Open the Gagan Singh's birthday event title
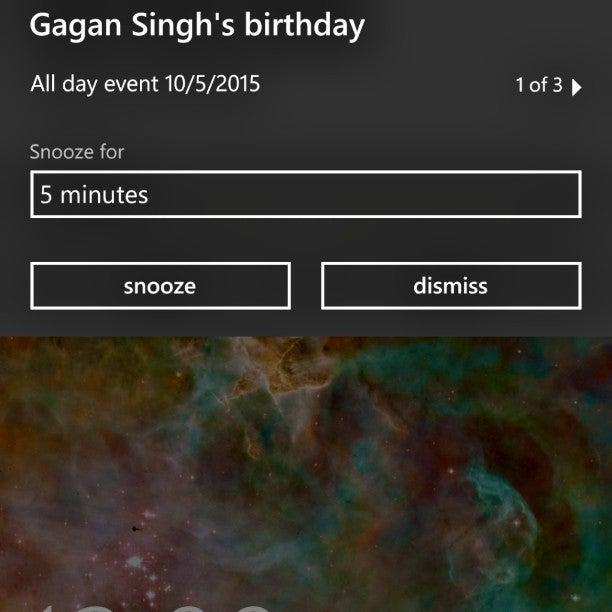The width and height of the screenshot is (612, 612). 197,26
